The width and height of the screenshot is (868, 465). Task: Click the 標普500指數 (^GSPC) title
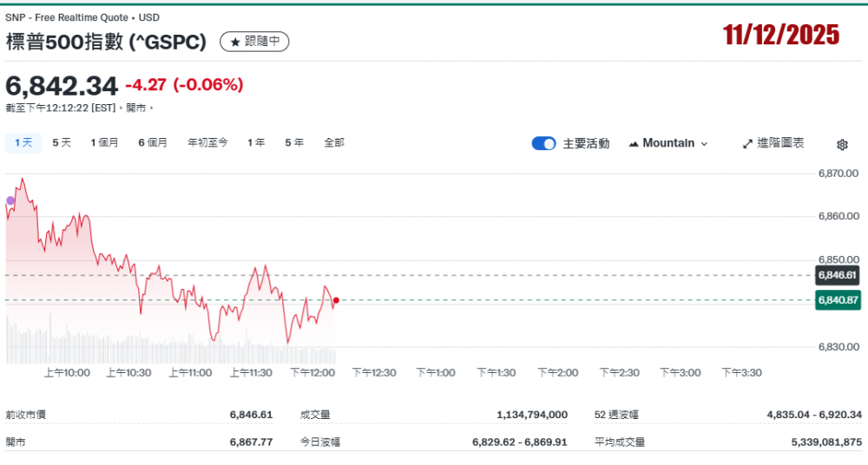click(107, 42)
